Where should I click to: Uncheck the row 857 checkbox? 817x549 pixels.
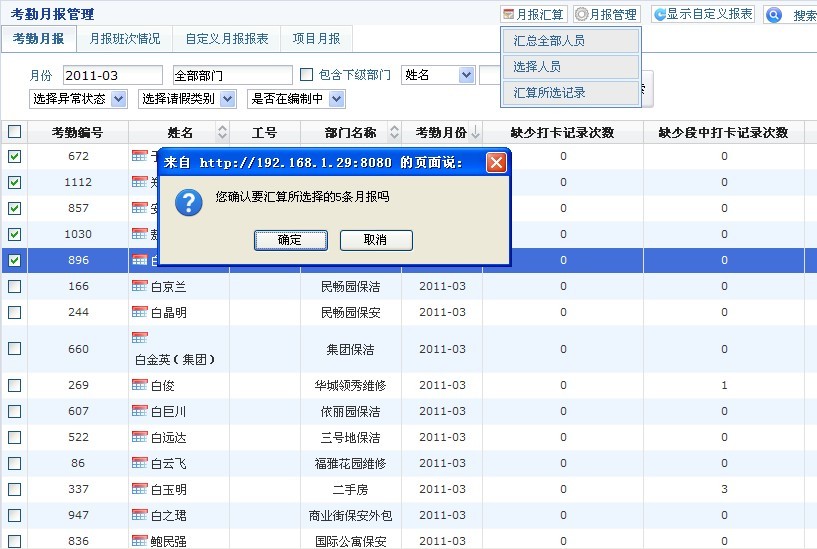[x=15, y=208]
